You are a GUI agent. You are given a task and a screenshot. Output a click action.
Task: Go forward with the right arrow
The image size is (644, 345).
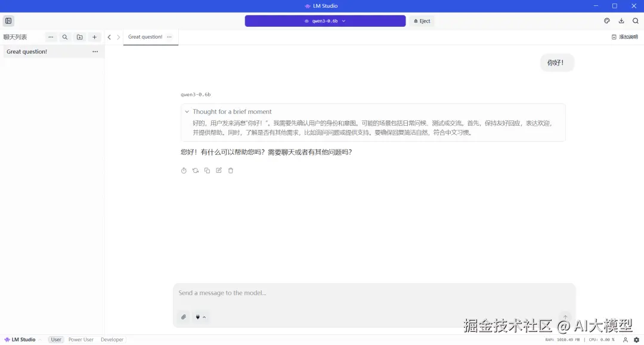pyautogui.click(x=118, y=37)
